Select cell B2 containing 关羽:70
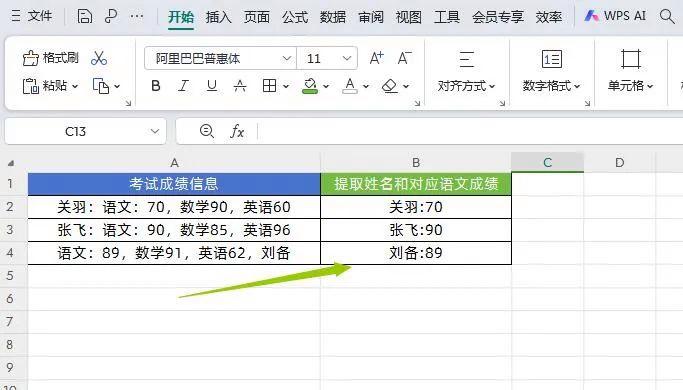The image size is (683, 390). point(416,207)
